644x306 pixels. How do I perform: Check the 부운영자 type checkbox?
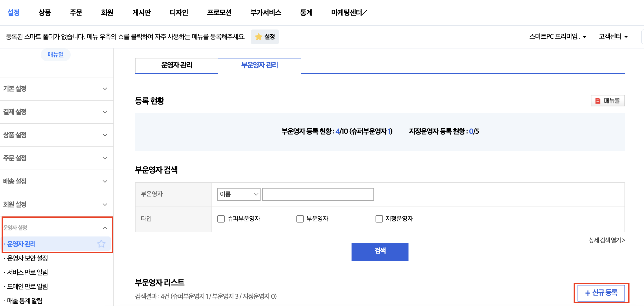point(300,219)
